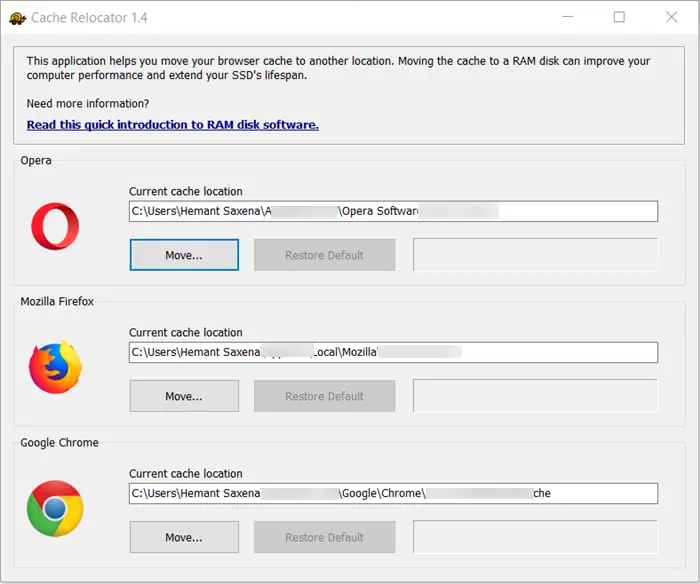Image resolution: width=700 pixels, height=584 pixels.
Task: Focus the Firefox current cache location field
Action: coord(393,352)
